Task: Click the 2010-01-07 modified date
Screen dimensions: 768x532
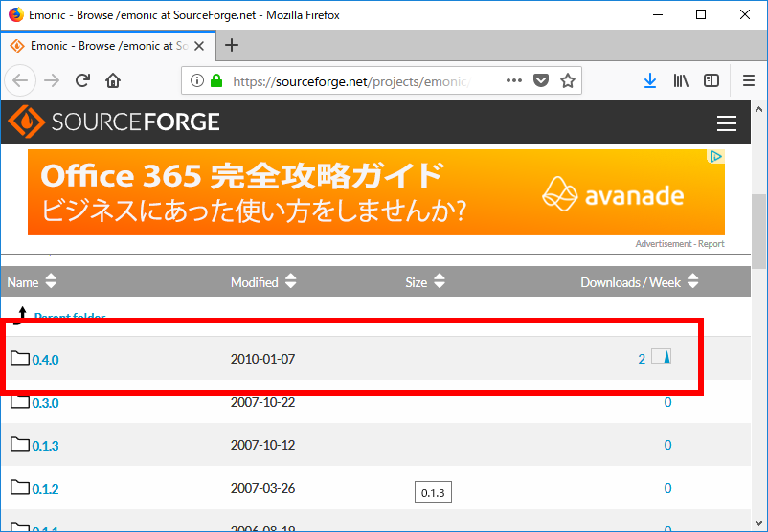Action: [263, 359]
